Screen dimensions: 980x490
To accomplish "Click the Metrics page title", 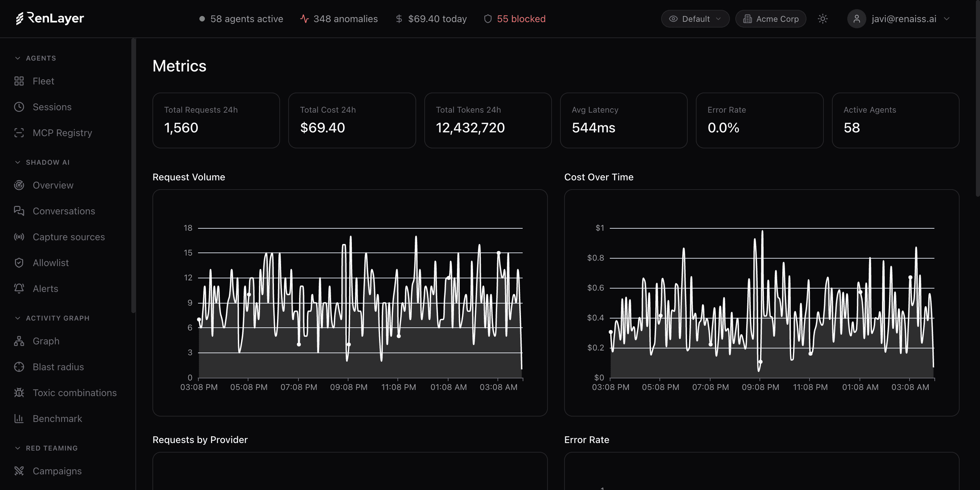I will pyautogui.click(x=180, y=66).
